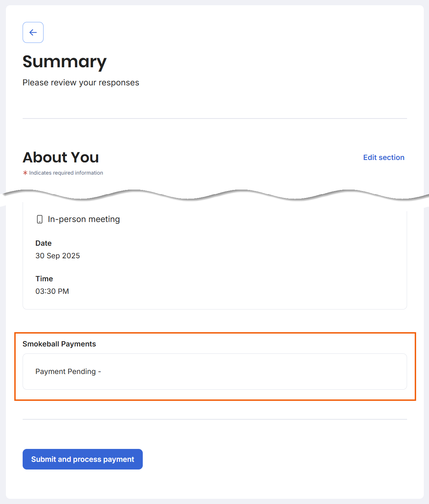The image size is (429, 504).
Task: Open the Edit section link
Action: click(383, 158)
